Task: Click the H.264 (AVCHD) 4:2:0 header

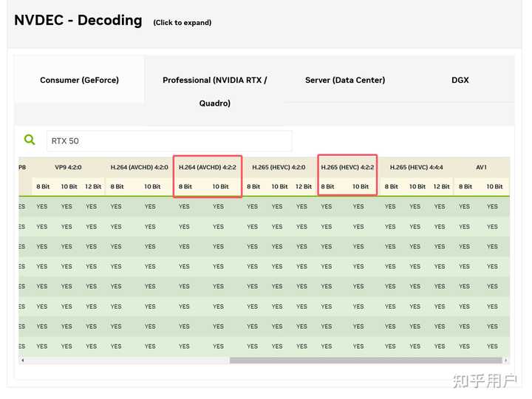Action: coord(139,167)
